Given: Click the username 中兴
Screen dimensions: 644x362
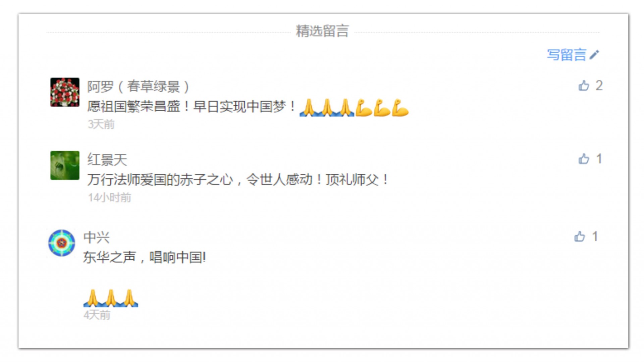Looking at the screenshot, I should (97, 238).
